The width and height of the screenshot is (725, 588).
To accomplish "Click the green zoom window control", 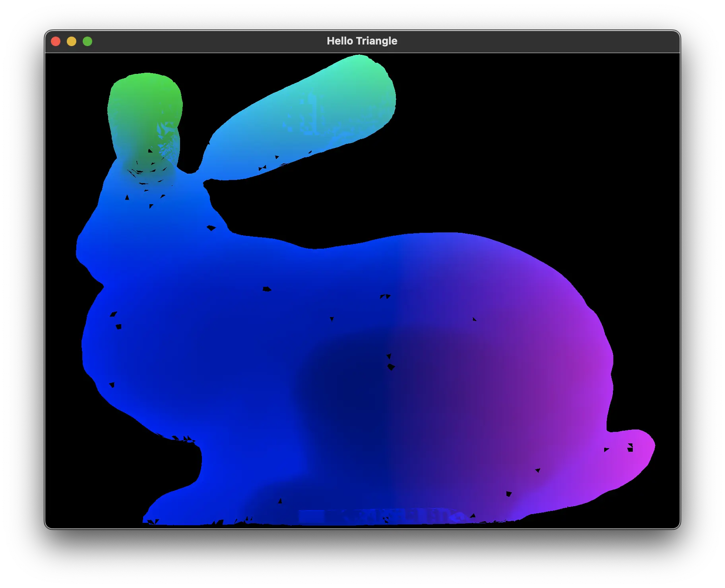I will pos(88,41).
